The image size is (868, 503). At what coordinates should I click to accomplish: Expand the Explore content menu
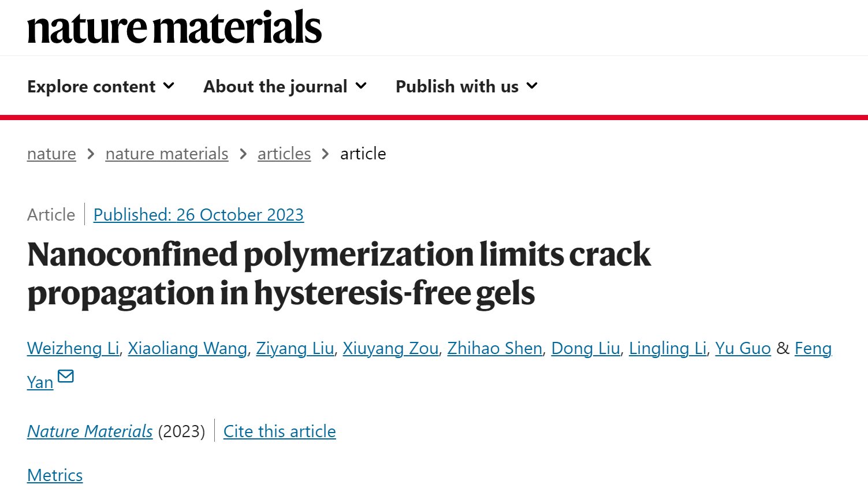click(100, 87)
